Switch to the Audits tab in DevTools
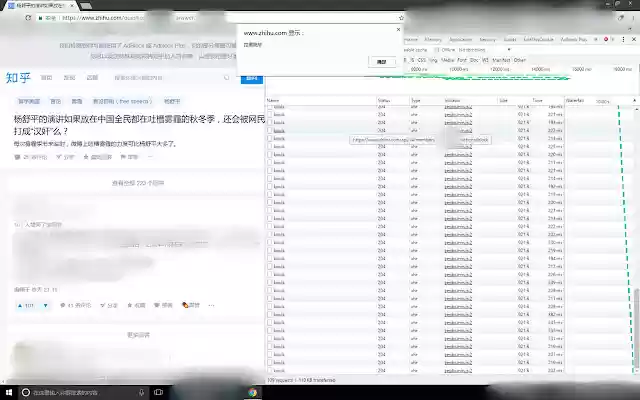Image resolution: width=640 pixels, height=400 pixels. click(x=510, y=40)
